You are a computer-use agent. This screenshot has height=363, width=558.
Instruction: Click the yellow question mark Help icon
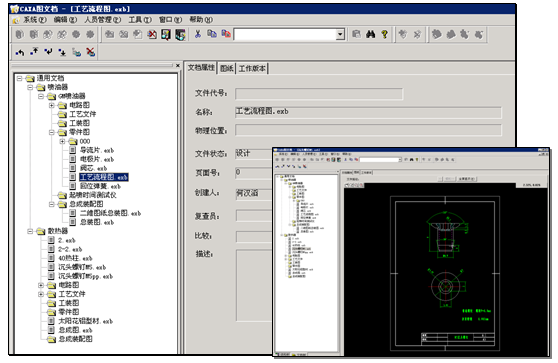pyautogui.click(x=384, y=34)
